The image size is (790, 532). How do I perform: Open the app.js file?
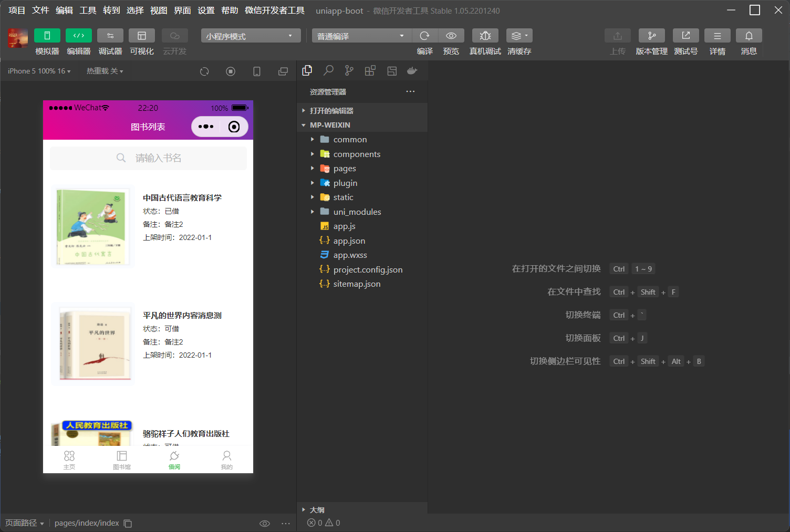pyautogui.click(x=362, y=226)
